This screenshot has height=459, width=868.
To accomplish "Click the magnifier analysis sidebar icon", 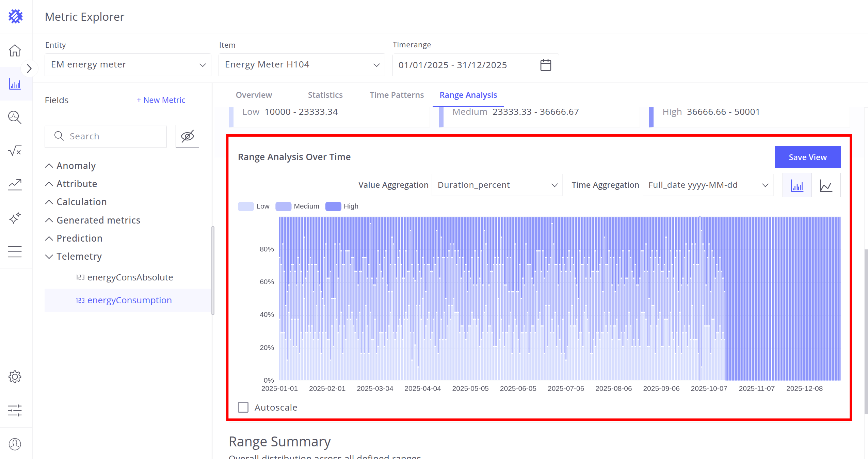I will tap(15, 117).
